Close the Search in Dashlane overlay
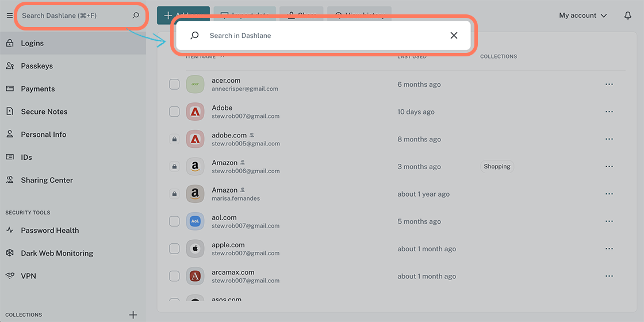644x322 pixels. click(454, 36)
